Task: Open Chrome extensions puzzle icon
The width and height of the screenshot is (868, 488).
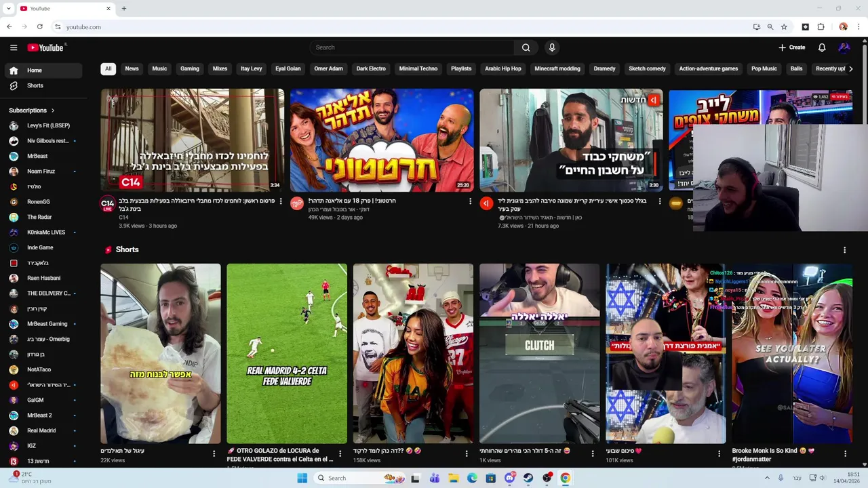Action: coord(821,26)
